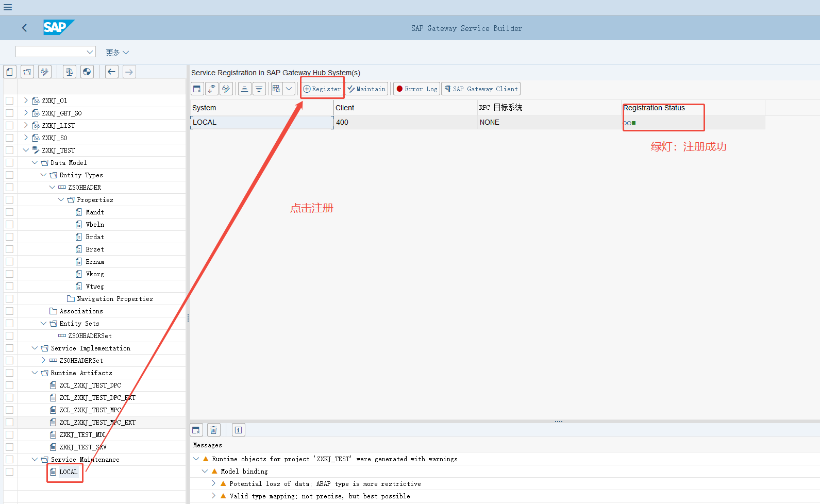
Task: Collapse the ZXKJ_TEST project node
Action: pos(26,150)
